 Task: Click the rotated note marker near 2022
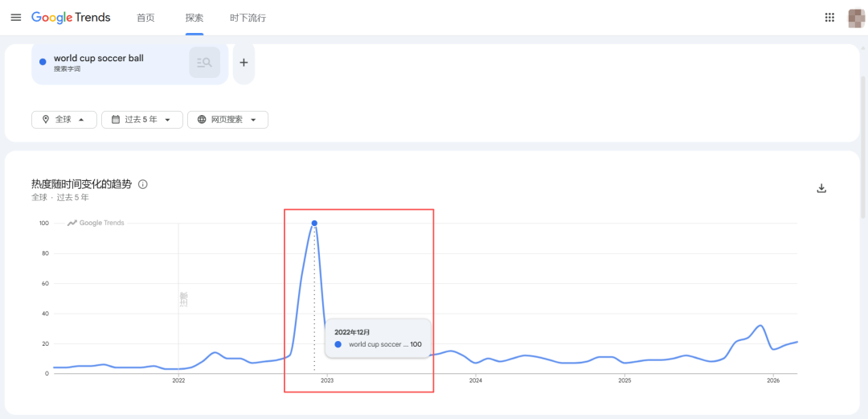tap(183, 299)
